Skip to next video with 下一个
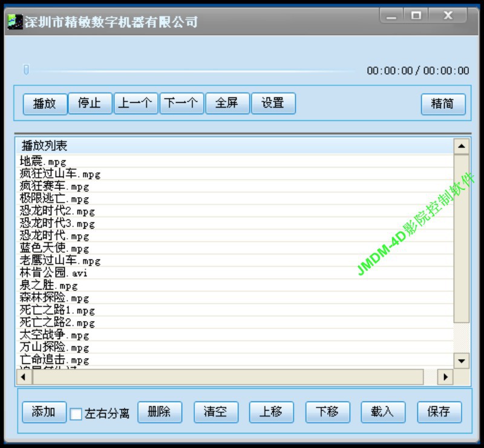The image size is (484, 448). point(181,103)
